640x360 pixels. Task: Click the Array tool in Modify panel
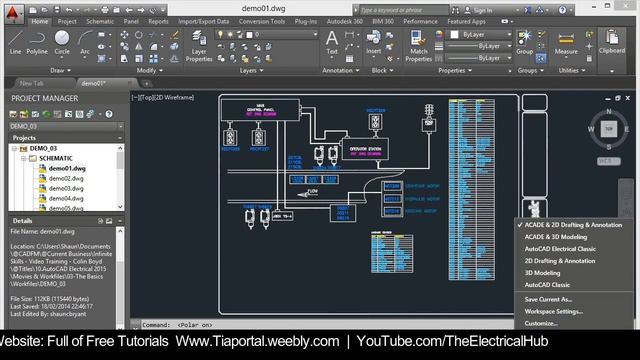click(153, 59)
